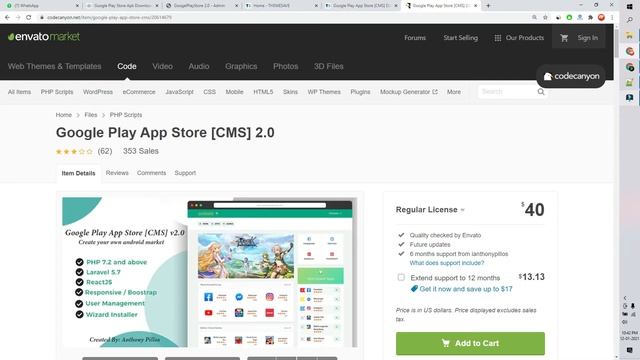
Task: Click the (62) ratings count
Action: 105,151
